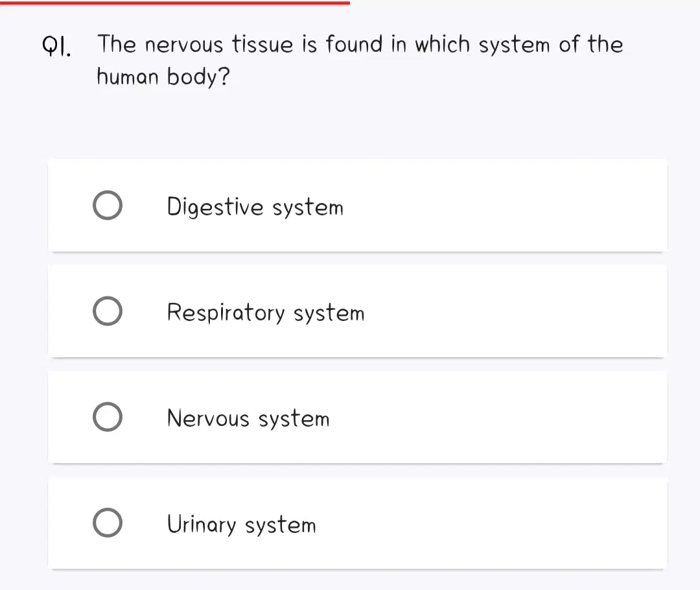Click the words "human body?" in question
Screen dimensions: 700x590
163,77
